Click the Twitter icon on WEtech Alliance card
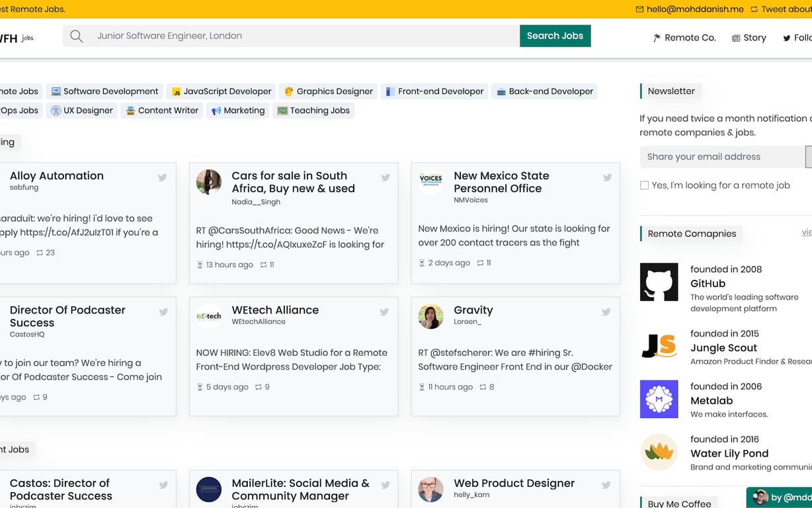This screenshot has height=508, width=812. point(384,312)
